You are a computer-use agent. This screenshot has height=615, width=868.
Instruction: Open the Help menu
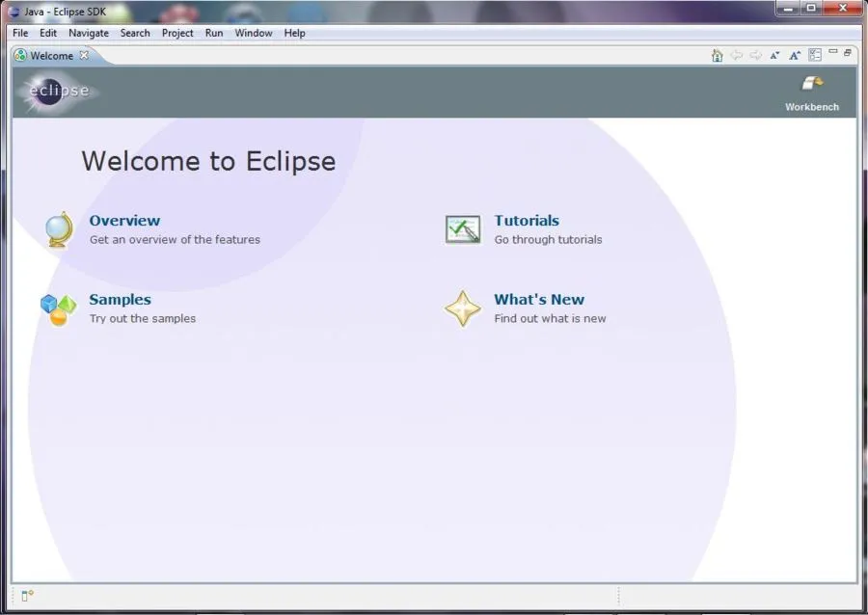click(x=294, y=33)
